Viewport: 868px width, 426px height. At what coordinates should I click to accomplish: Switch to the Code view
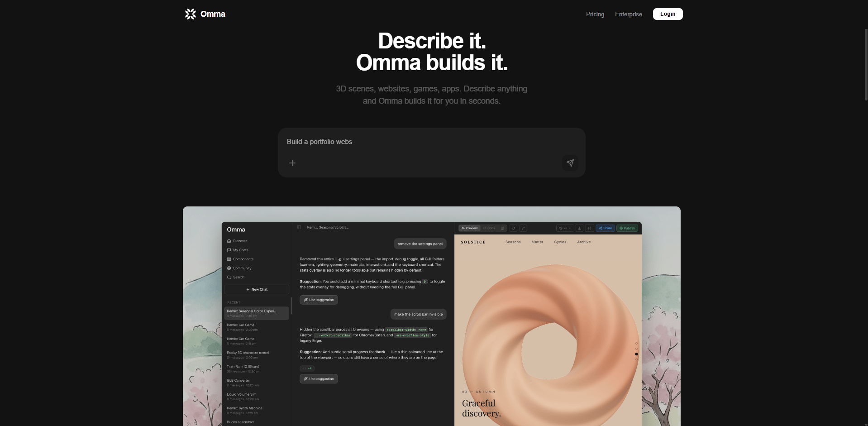coord(489,228)
